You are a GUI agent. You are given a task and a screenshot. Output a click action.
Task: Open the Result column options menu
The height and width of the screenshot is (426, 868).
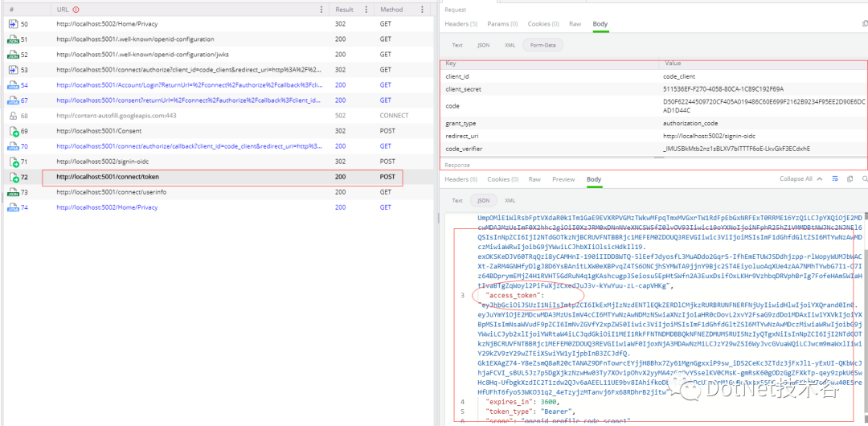click(366, 10)
